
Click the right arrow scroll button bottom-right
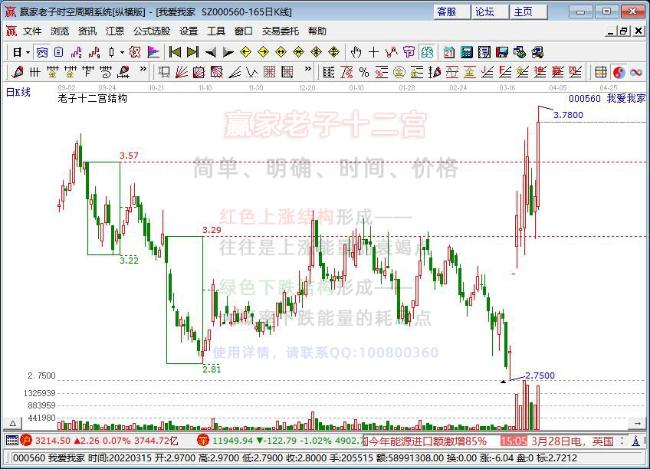(636, 423)
